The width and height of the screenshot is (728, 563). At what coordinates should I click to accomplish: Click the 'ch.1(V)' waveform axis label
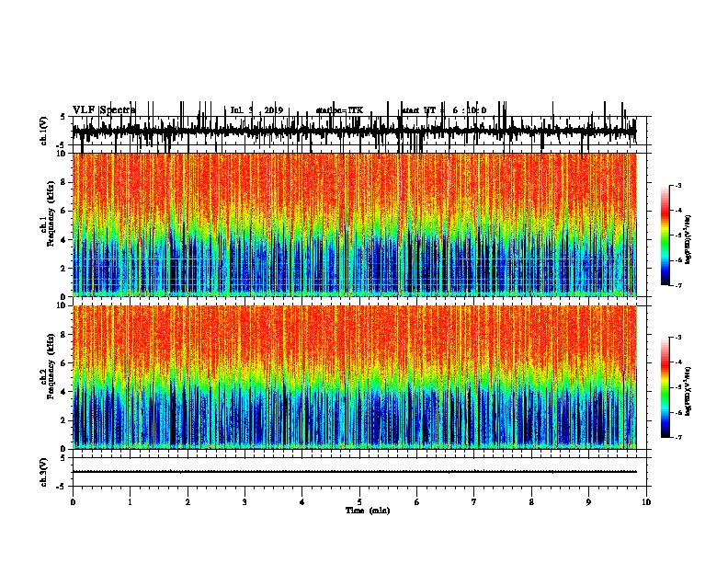pos(43,131)
